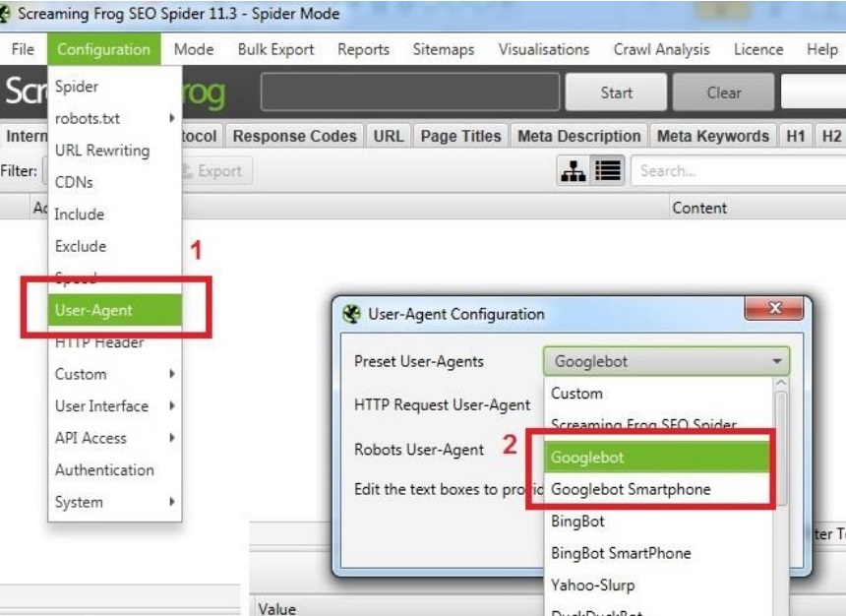Click the Start crawl button
The height and width of the screenshot is (616, 846).
616,92
